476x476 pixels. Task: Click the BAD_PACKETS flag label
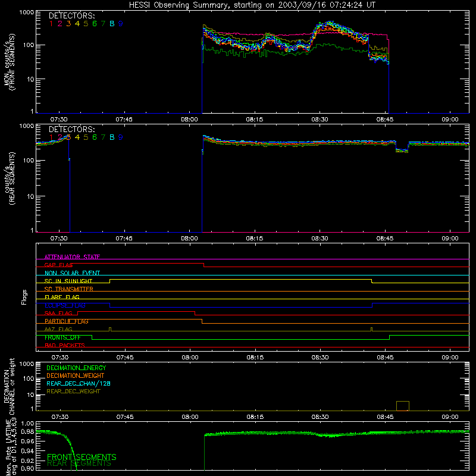click(65, 345)
